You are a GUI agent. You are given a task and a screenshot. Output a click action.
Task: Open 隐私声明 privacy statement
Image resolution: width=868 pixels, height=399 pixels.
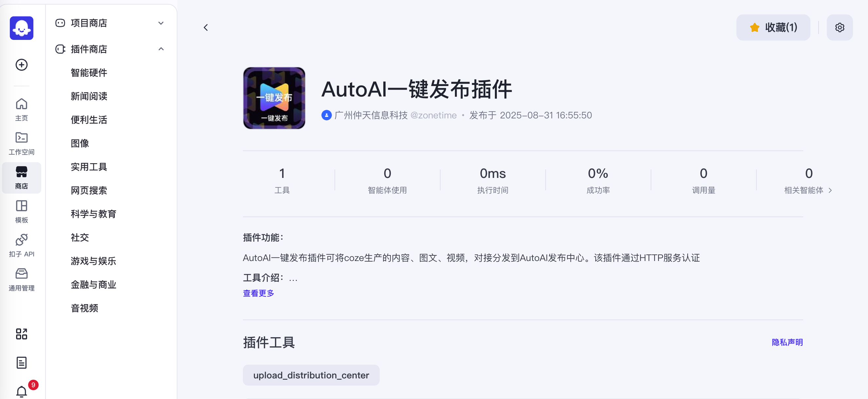(x=787, y=342)
